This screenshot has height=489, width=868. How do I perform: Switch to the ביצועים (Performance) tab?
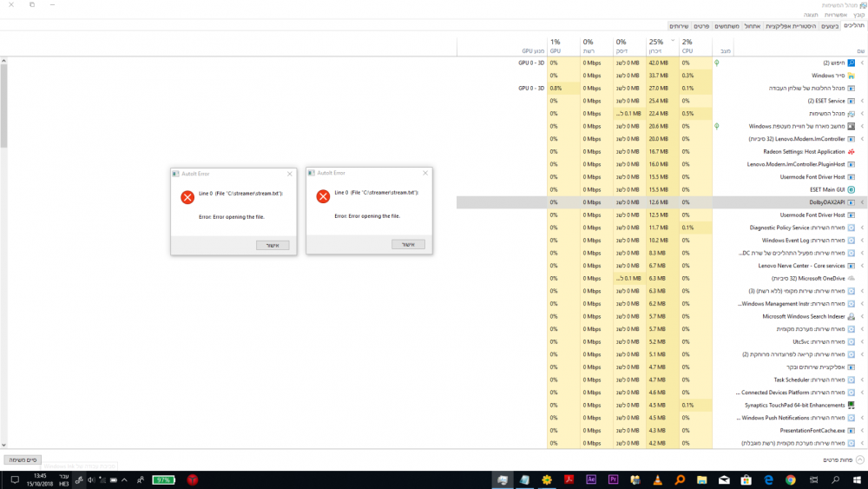coord(829,26)
